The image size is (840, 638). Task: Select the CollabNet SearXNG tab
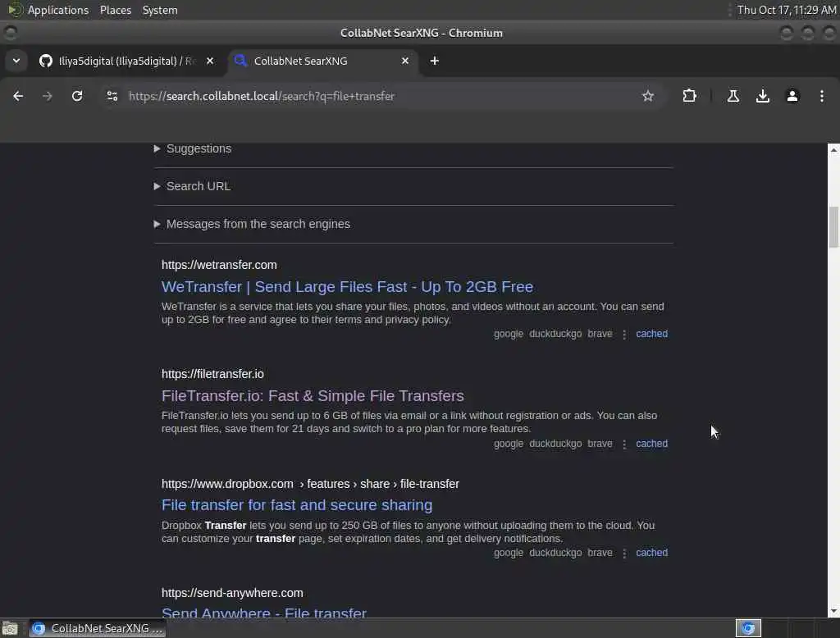(322, 61)
